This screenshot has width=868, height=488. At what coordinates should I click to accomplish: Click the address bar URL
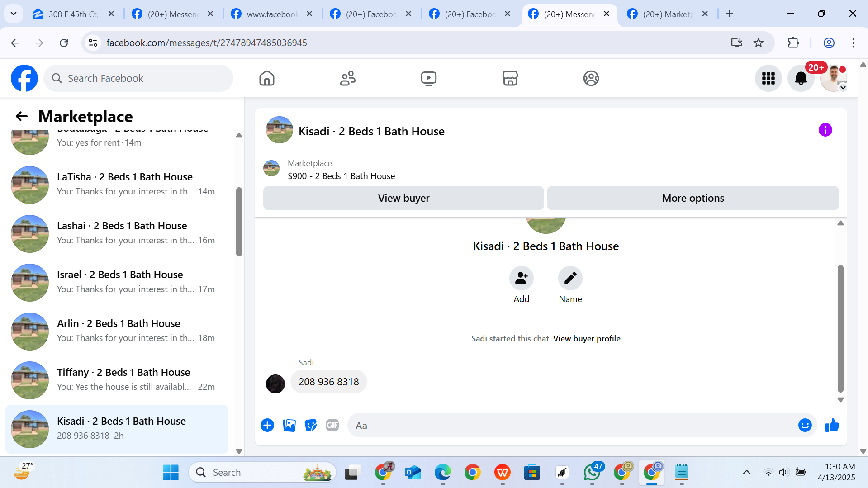point(207,43)
